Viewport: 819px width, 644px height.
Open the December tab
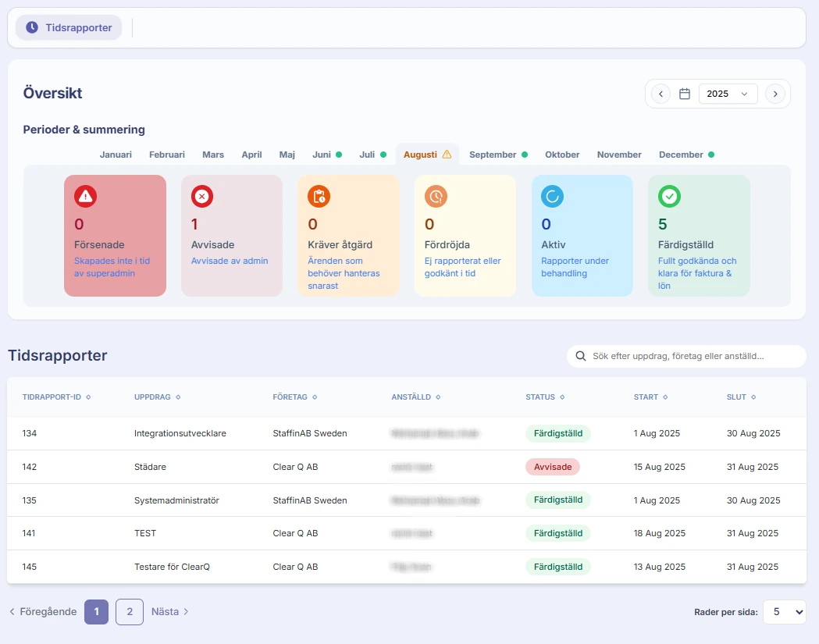pyautogui.click(x=686, y=155)
